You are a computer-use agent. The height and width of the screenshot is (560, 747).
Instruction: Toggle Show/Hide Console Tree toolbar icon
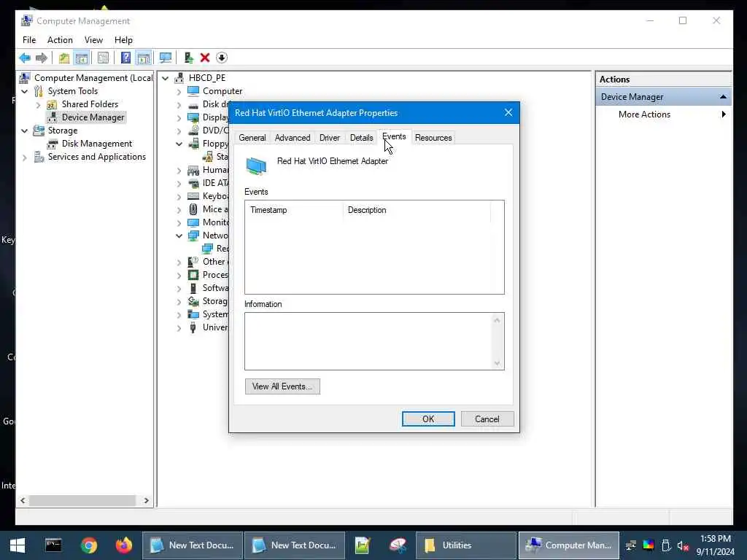click(x=82, y=58)
